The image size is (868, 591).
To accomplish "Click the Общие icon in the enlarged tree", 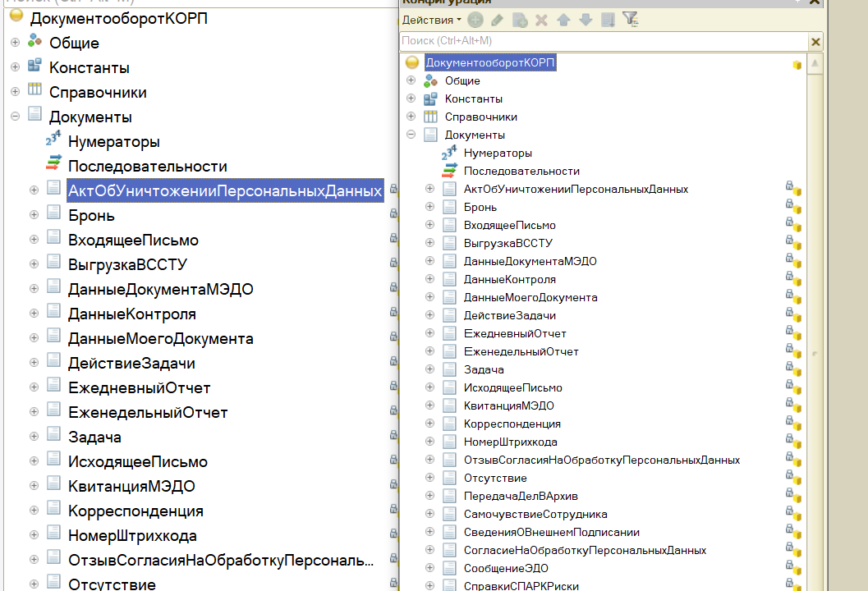I will click(x=34, y=40).
